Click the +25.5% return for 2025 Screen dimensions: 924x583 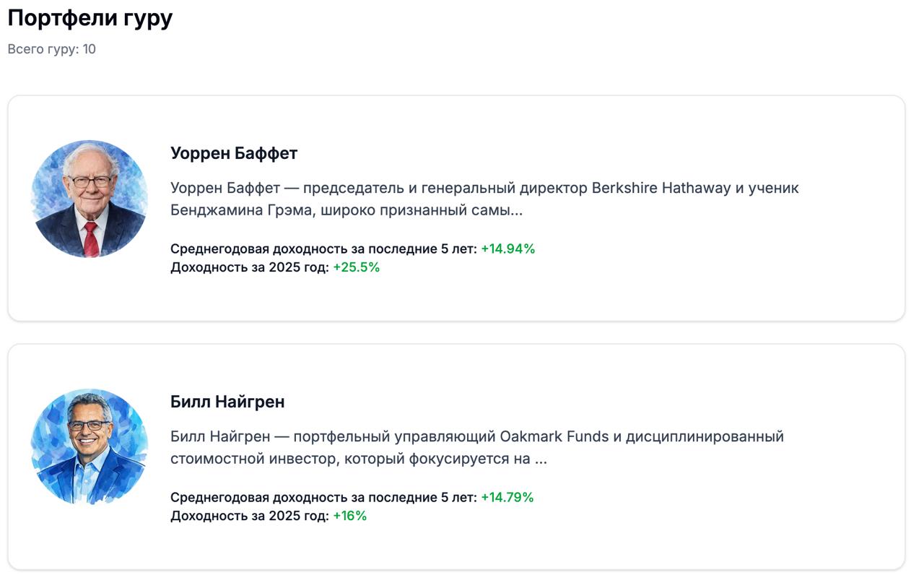pyautogui.click(x=358, y=267)
